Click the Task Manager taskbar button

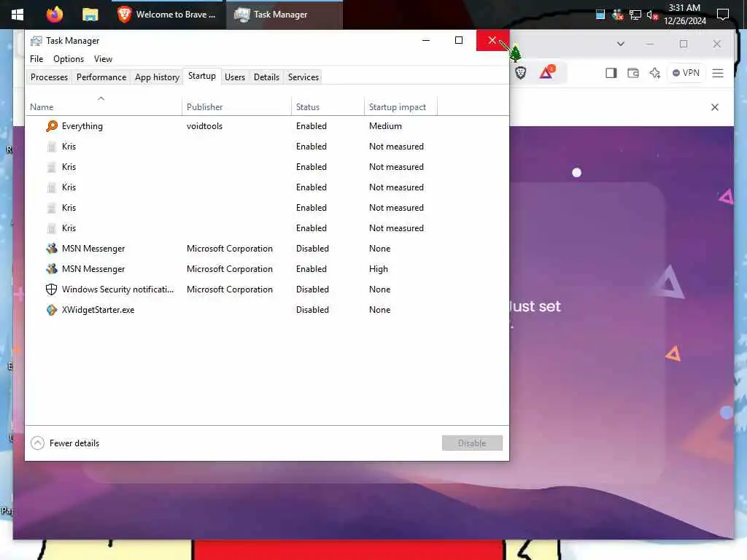click(284, 15)
